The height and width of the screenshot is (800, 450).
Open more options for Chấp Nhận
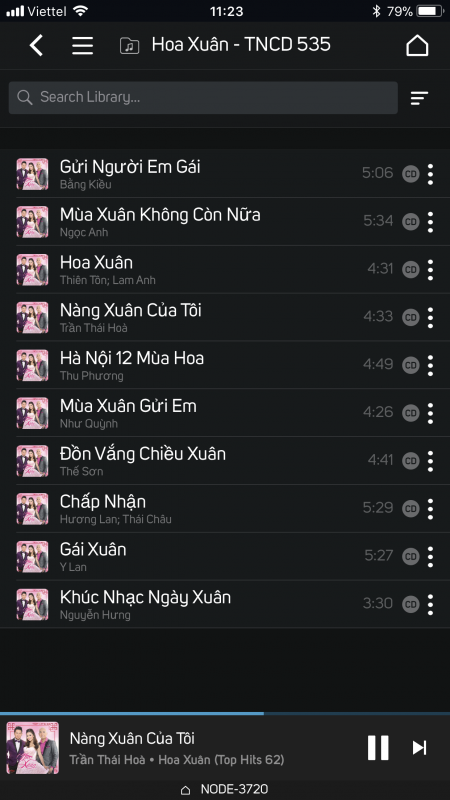coord(431,509)
